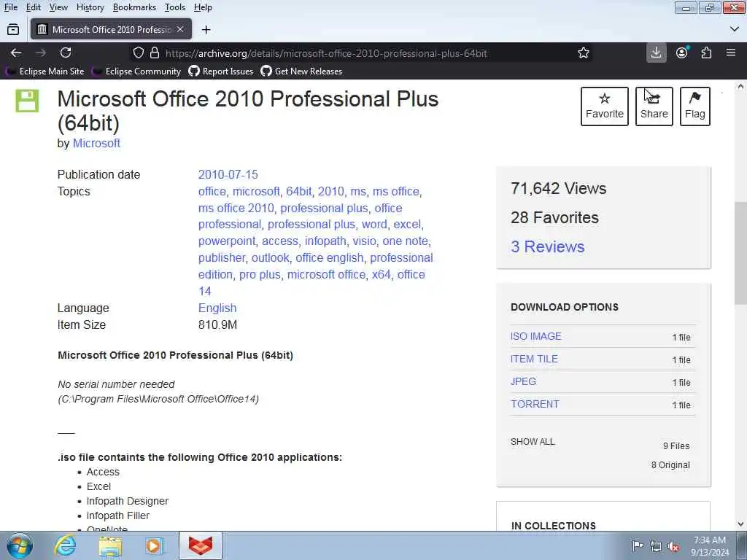Screen dimensions: 747x560
Task: Open the Tools menu
Action: 175,7
